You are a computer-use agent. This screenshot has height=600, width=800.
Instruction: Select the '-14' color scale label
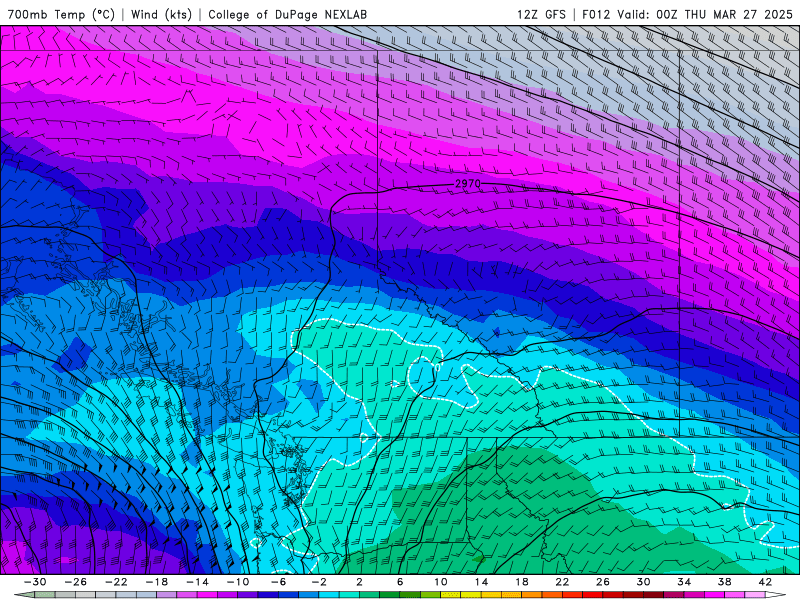pyautogui.click(x=197, y=582)
